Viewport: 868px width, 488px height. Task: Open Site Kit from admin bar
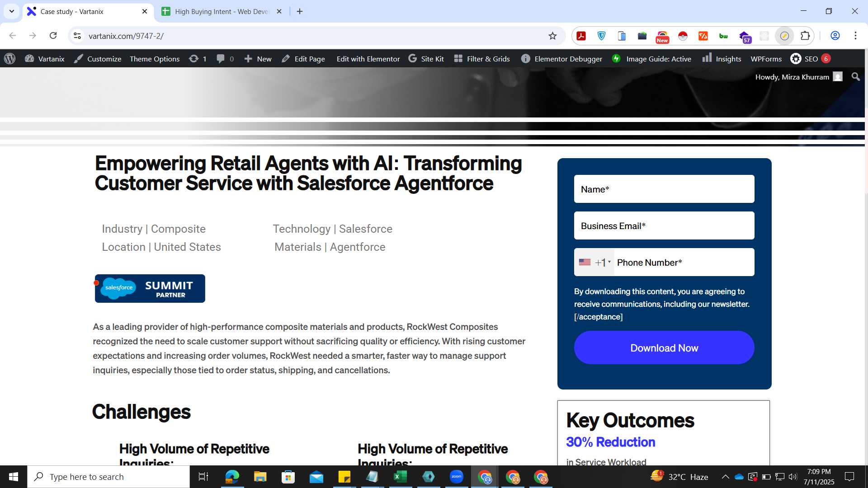(426, 59)
